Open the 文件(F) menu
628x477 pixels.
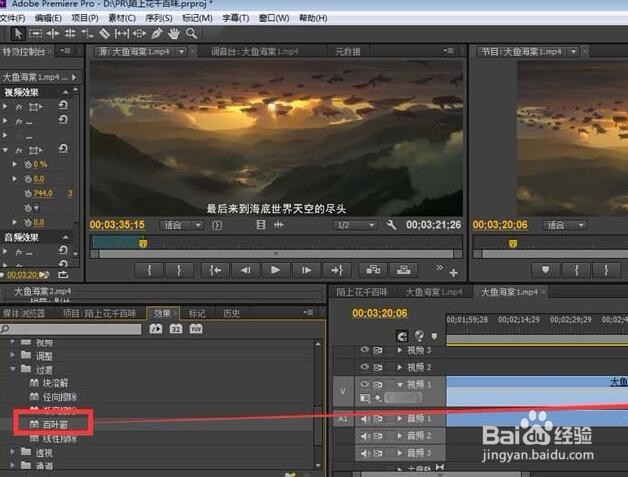pos(13,18)
